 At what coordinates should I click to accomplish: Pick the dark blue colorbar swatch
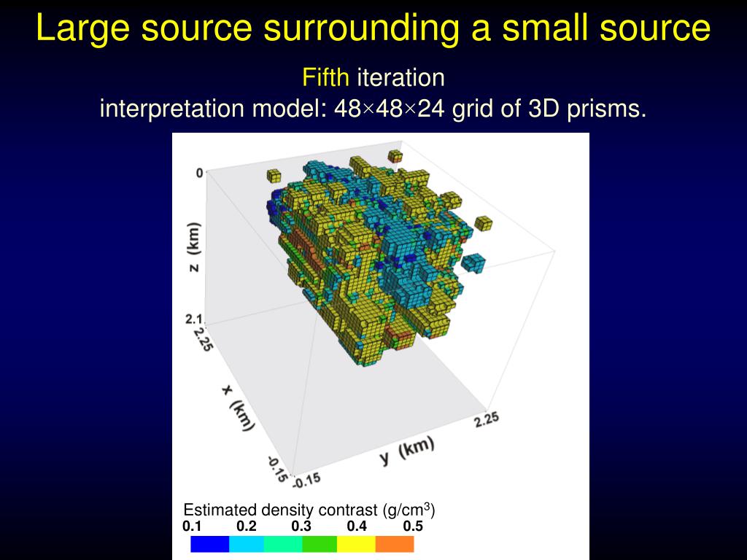[x=210, y=544]
